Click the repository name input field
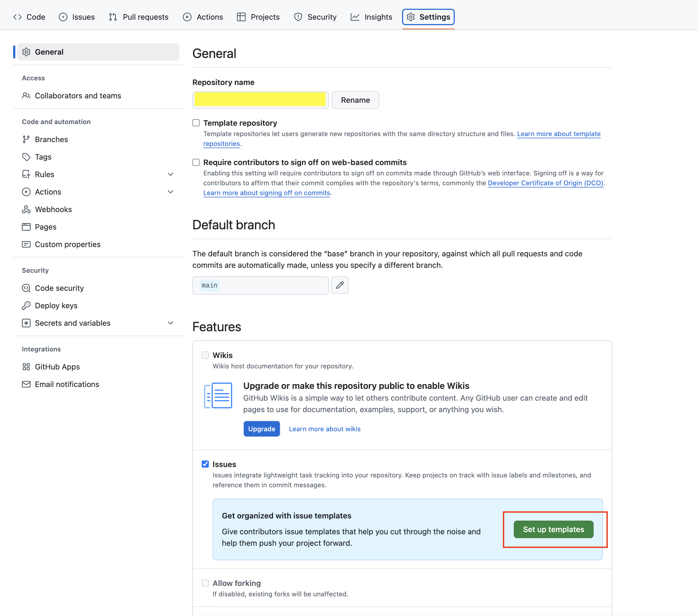698x616 pixels. tap(260, 100)
